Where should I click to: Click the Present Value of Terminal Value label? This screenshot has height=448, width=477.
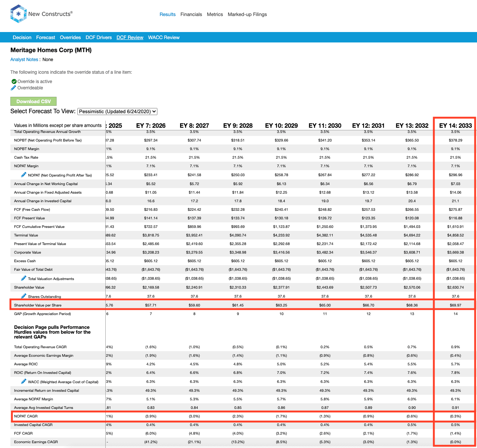(40, 244)
